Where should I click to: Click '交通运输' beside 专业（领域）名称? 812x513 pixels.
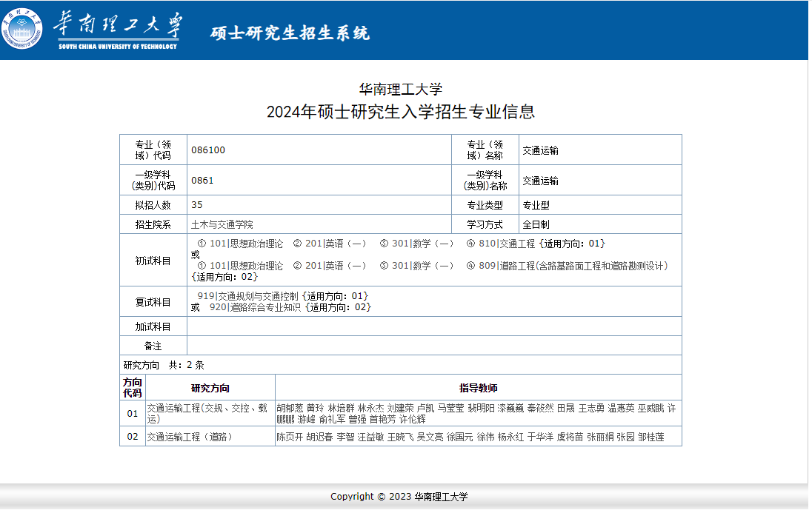tap(540, 150)
